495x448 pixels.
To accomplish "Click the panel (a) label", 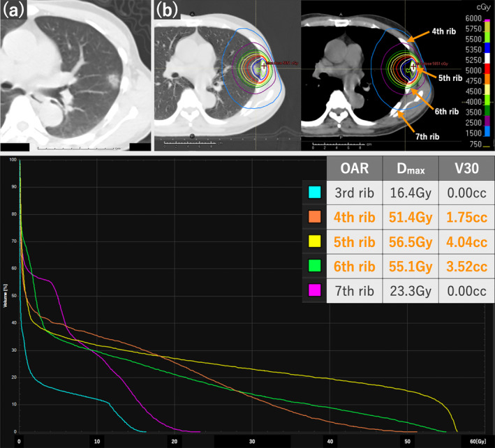I will [13, 10].
